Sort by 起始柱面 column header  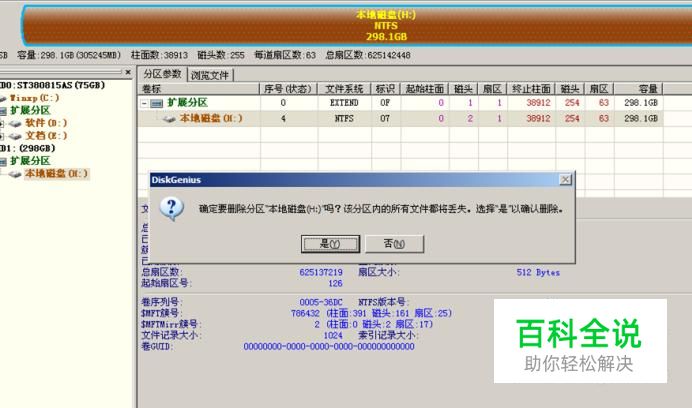click(424, 89)
